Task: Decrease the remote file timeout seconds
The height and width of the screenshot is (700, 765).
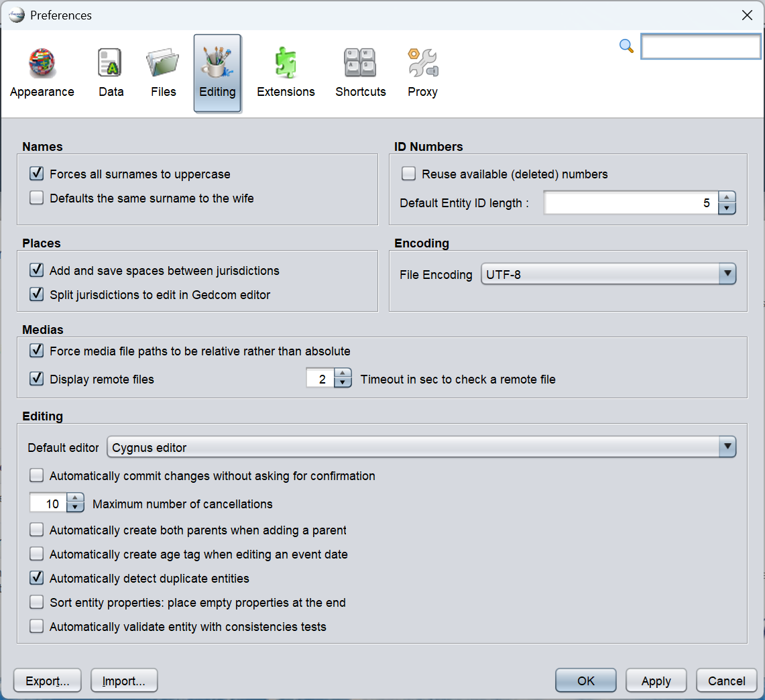Action: point(343,384)
